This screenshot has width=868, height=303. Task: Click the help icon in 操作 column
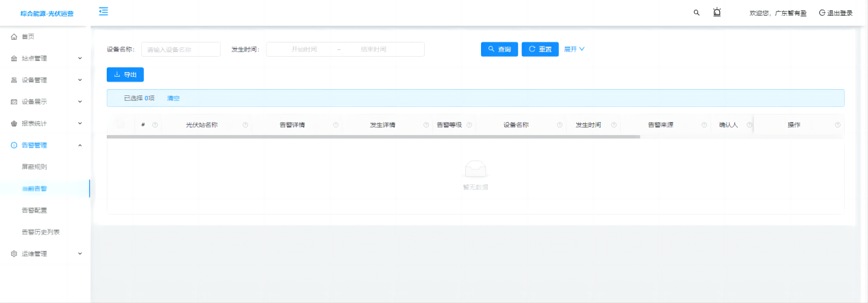tap(837, 125)
